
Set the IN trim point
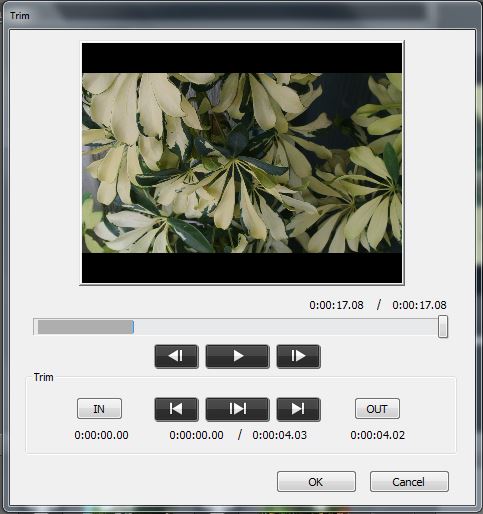(x=99, y=409)
